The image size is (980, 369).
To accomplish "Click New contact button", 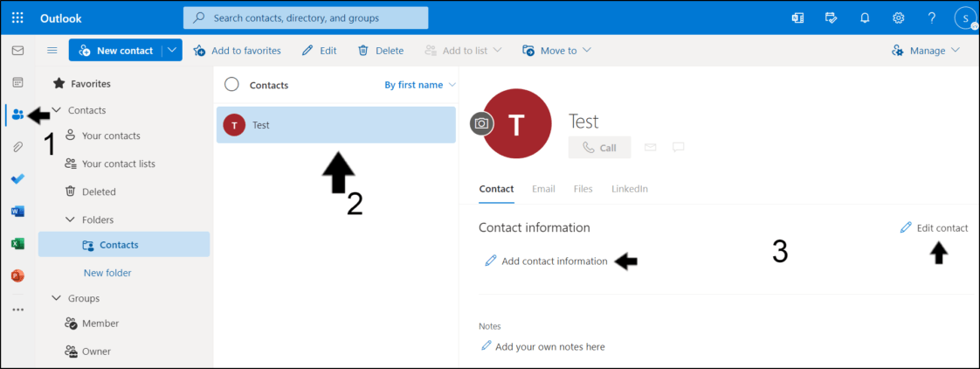I will coord(115,51).
